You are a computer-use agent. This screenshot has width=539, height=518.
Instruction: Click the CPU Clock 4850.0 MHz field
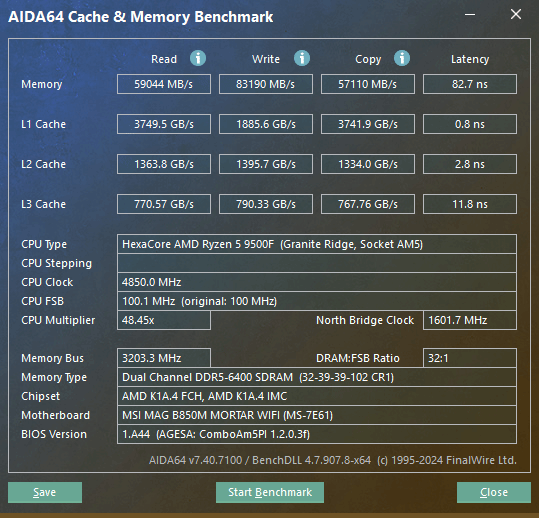point(317,282)
